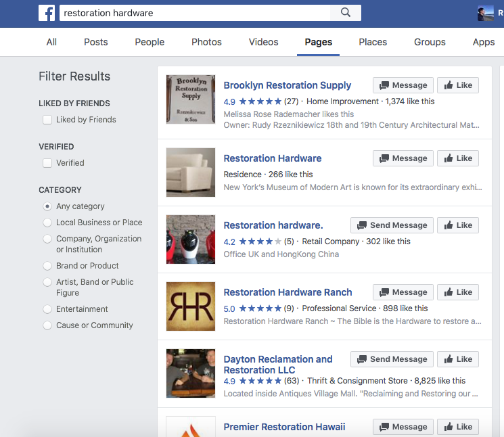Image resolution: width=504 pixels, height=437 pixels.
Task: Switch to the Groups tab
Action: 430,42
